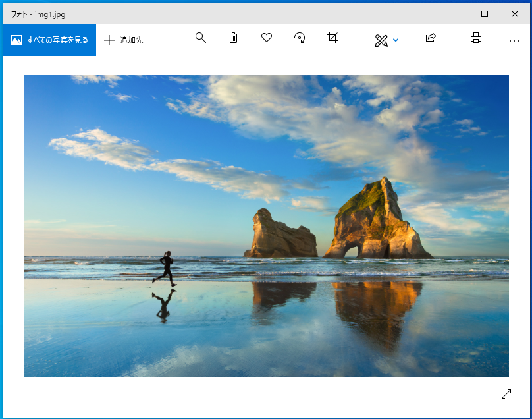The height and width of the screenshot is (419, 532).
Task: Open the crop tool icon
Action: click(332, 38)
